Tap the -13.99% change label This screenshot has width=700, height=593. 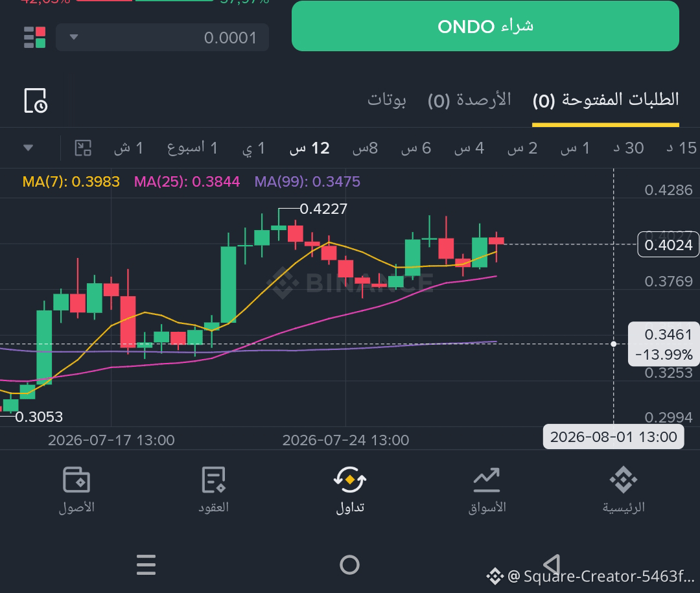(664, 355)
